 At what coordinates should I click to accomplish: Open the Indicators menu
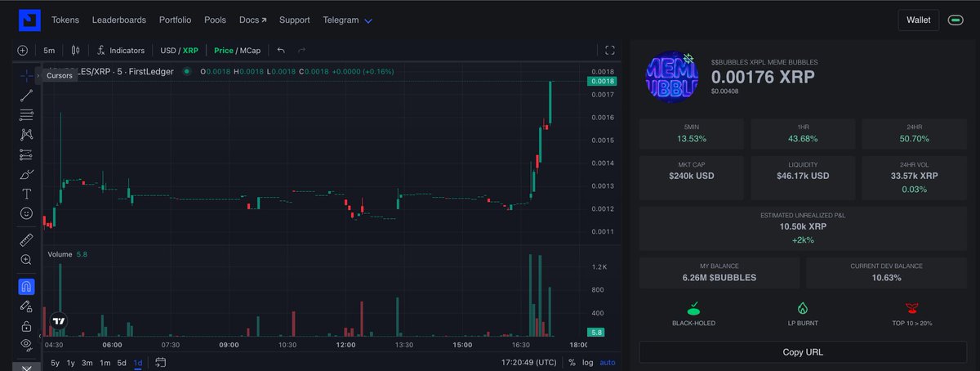(120, 51)
